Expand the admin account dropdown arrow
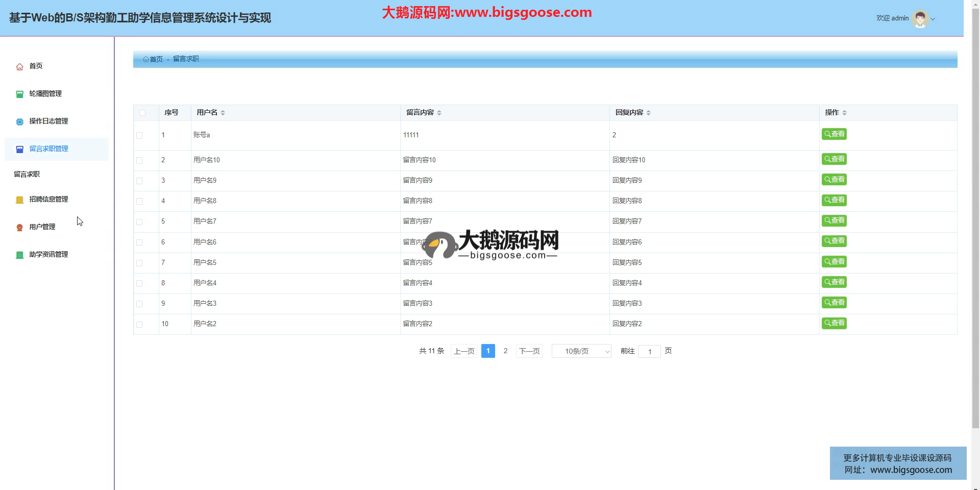 (933, 19)
